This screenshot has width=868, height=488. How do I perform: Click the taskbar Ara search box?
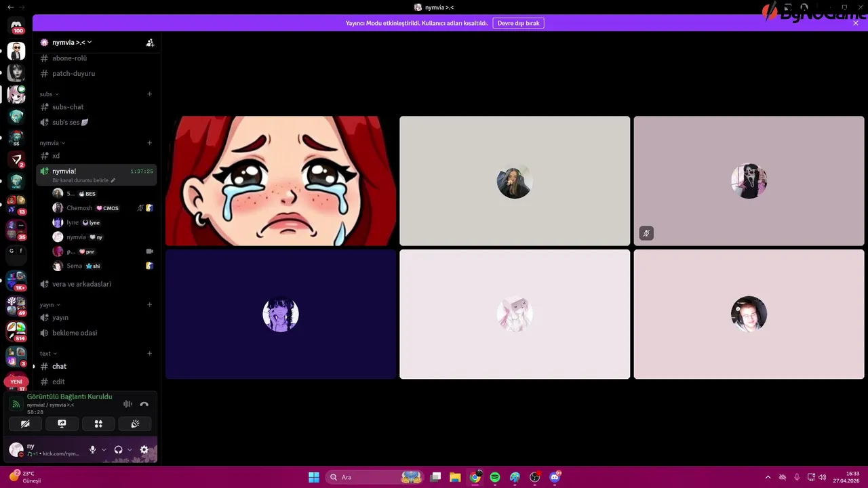click(x=375, y=477)
